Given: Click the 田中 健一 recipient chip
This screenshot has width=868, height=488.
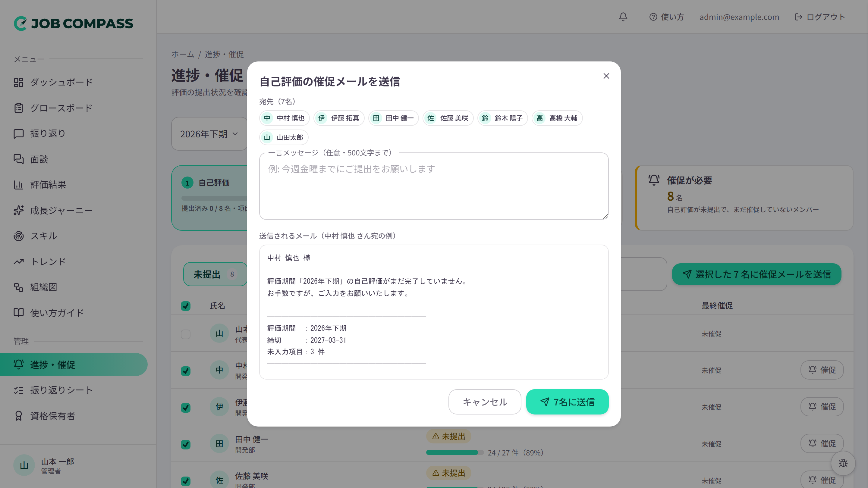Looking at the screenshot, I should [x=394, y=118].
